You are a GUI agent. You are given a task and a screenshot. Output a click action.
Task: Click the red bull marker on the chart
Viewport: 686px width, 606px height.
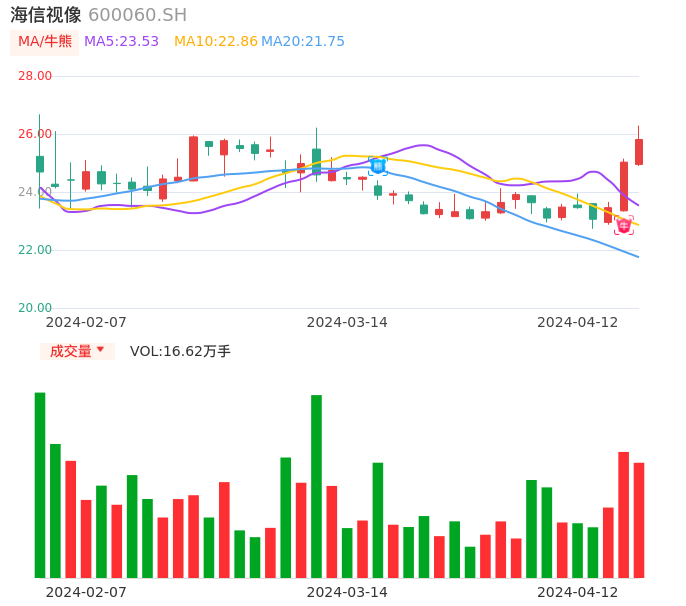(623, 226)
